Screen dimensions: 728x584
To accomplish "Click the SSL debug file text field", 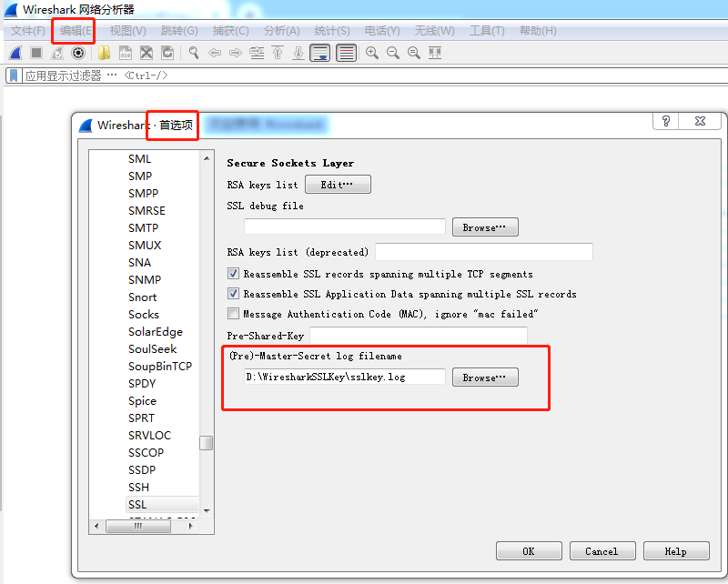I will [x=345, y=227].
